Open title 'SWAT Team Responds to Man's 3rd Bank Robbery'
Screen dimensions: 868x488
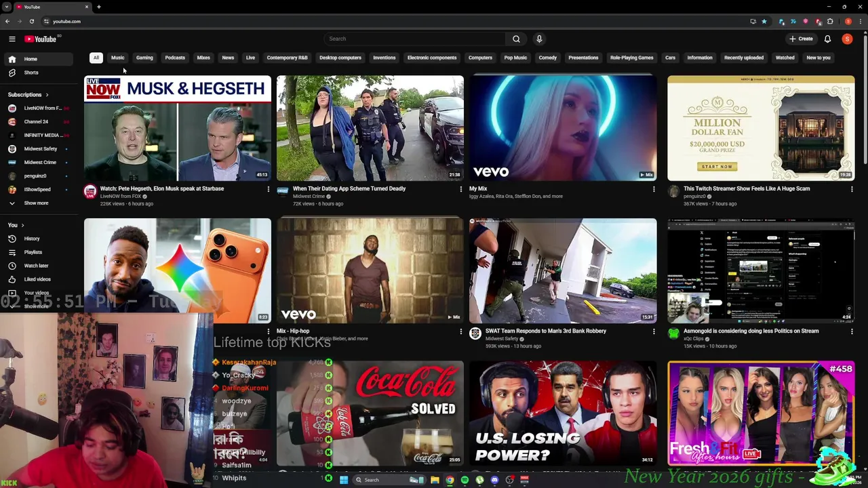(x=545, y=331)
